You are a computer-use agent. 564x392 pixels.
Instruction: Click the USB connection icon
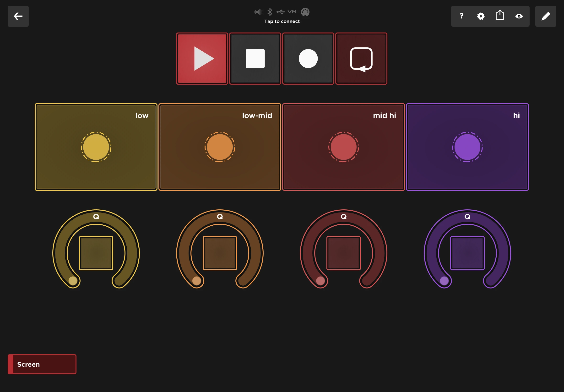click(x=280, y=12)
